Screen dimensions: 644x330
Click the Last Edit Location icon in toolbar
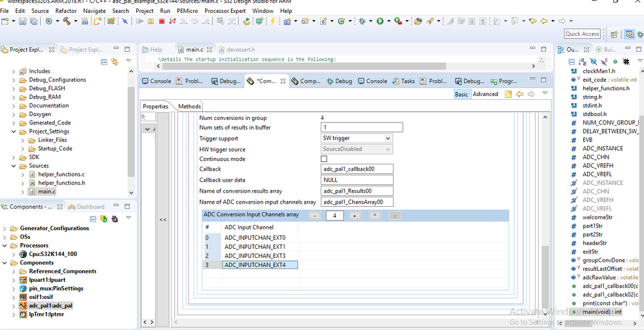[x=533, y=21]
